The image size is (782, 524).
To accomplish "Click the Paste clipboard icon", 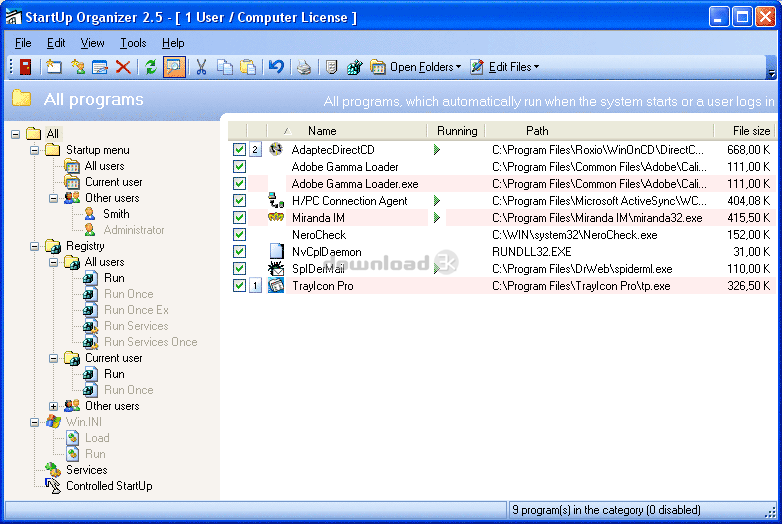I will pyautogui.click(x=248, y=67).
